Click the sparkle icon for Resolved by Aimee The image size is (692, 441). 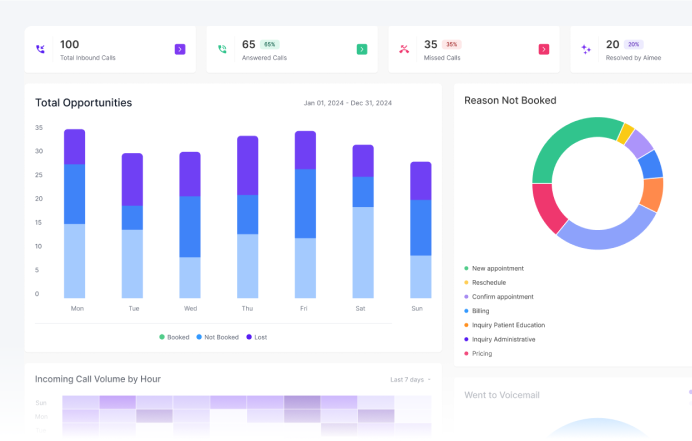coord(586,49)
